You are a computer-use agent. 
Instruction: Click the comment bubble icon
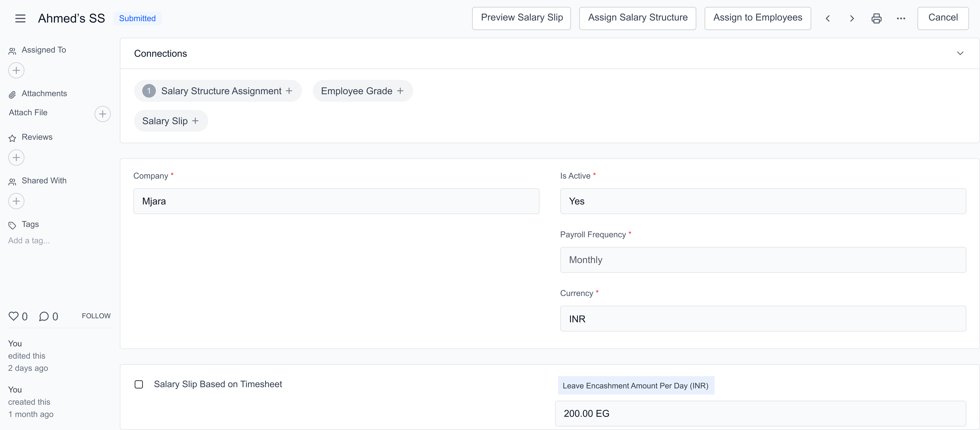44,316
